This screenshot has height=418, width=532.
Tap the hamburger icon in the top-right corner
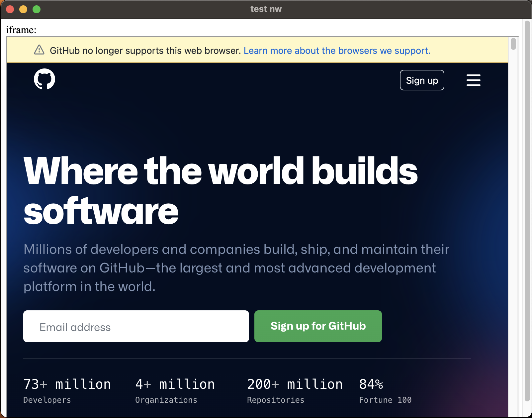(x=474, y=80)
